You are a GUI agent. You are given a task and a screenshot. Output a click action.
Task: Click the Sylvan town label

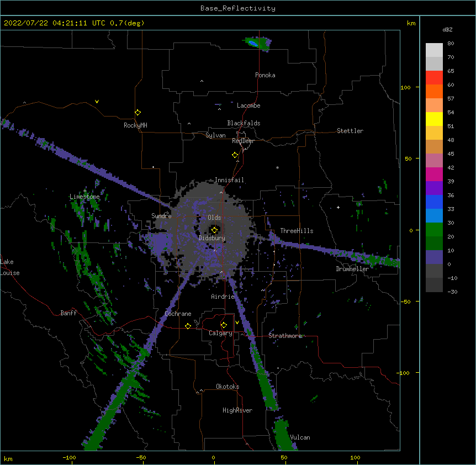click(x=215, y=135)
